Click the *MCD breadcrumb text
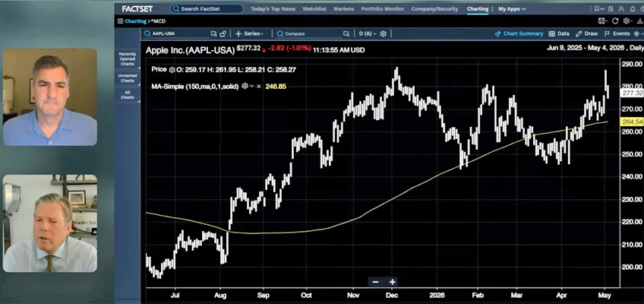Viewport: 644px width, 304px height. pyautogui.click(x=158, y=21)
